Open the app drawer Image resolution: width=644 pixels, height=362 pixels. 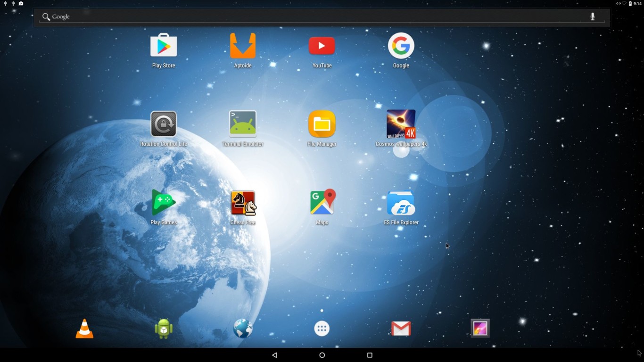pyautogui.click(x=322, y=328)
